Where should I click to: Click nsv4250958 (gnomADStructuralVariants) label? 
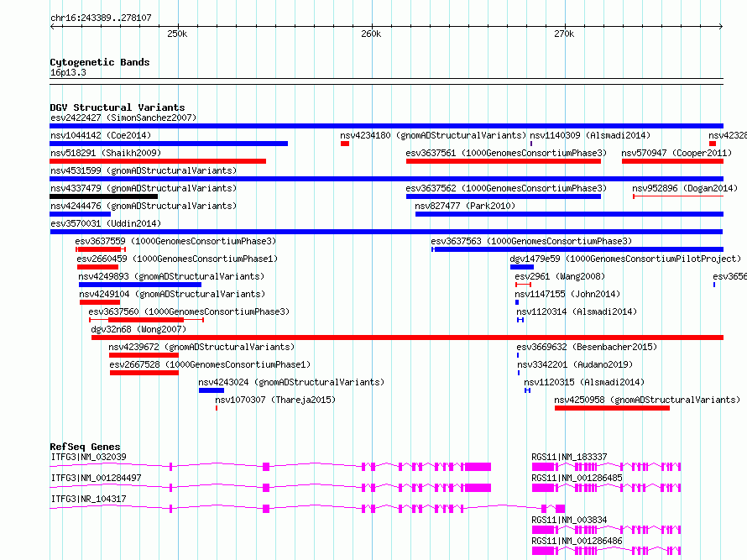tap(647, 400)
